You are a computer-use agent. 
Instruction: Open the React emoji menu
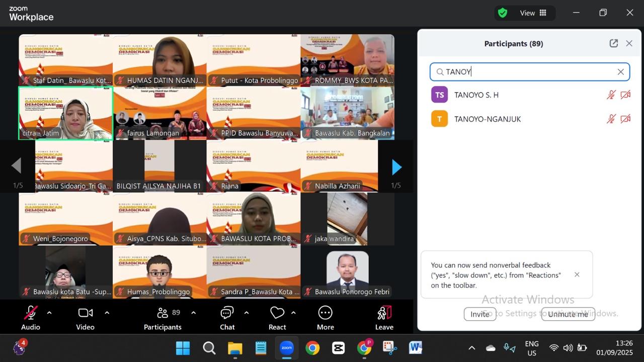[x=277, y=313]
